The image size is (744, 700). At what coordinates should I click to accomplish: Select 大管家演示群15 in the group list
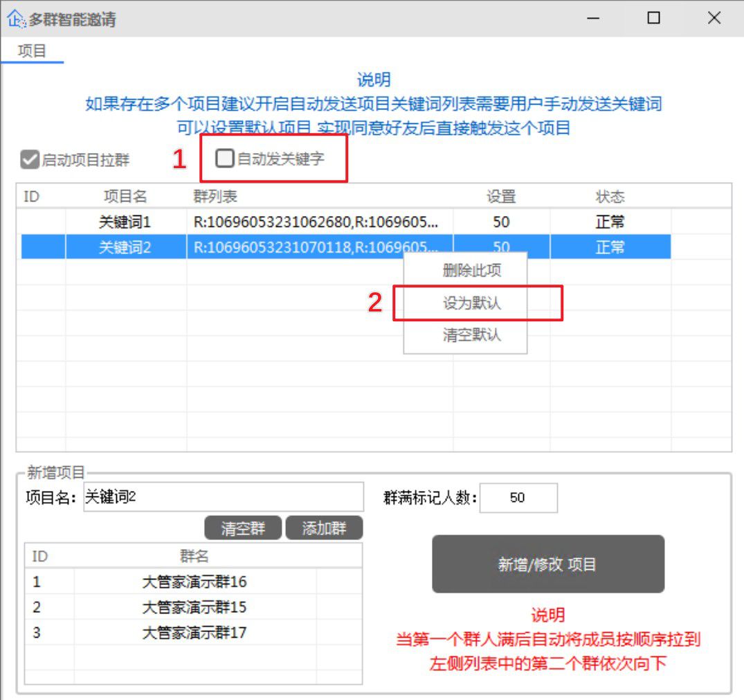pos(194,607)
